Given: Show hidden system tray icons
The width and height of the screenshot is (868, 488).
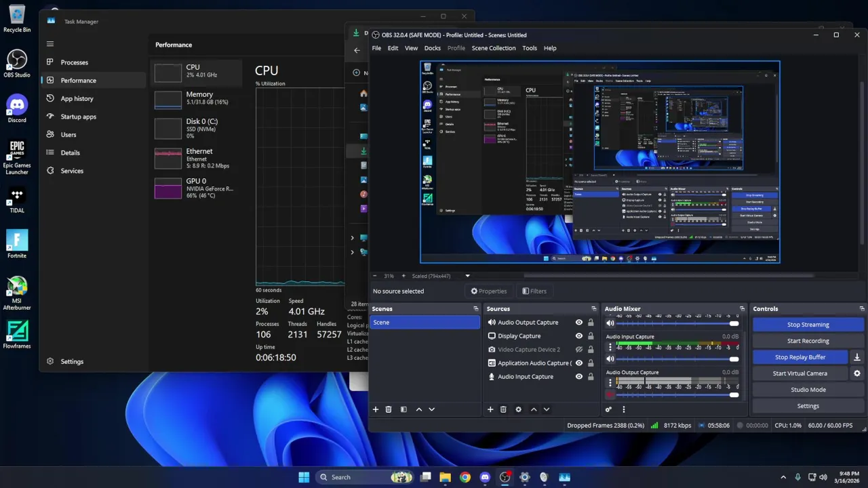Looking at the screenshot, I should (x=783, y=477).
